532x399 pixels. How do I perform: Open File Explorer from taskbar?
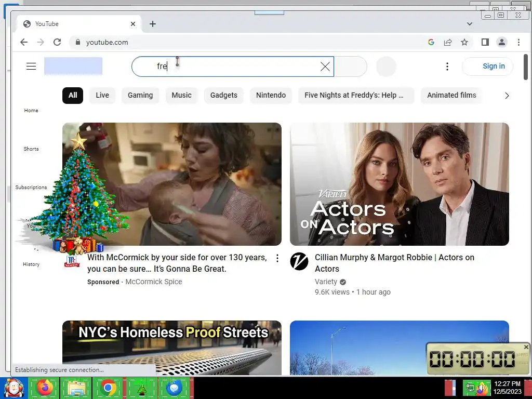[x=76, y=388]
